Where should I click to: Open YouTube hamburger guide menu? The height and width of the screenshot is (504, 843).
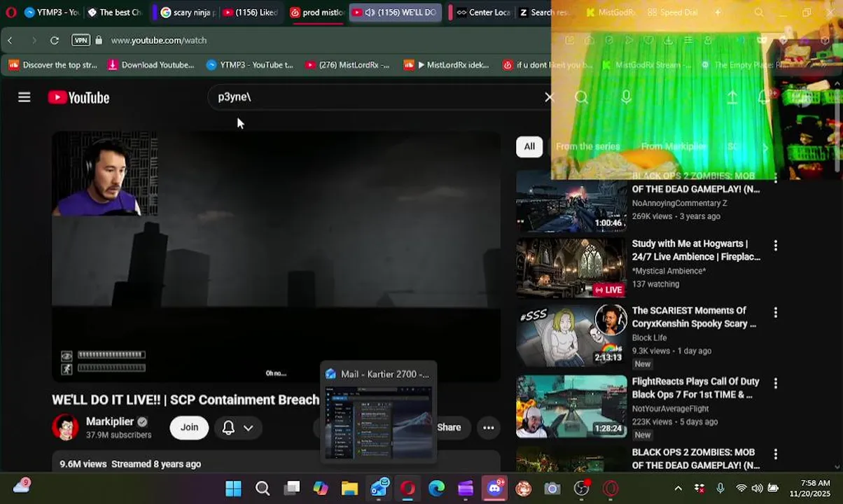click(25, 97)
